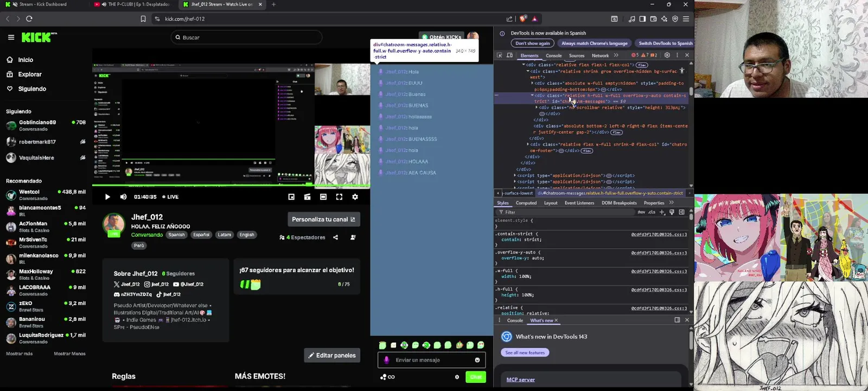868x391 pixels.
Task: Click the Enviar un mensaje input
Action: pos(431,360)
